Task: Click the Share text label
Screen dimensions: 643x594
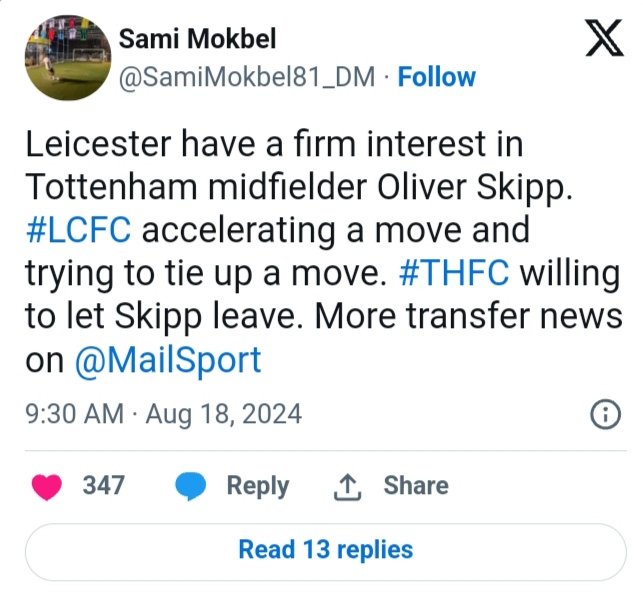Action: click(415, 486)
